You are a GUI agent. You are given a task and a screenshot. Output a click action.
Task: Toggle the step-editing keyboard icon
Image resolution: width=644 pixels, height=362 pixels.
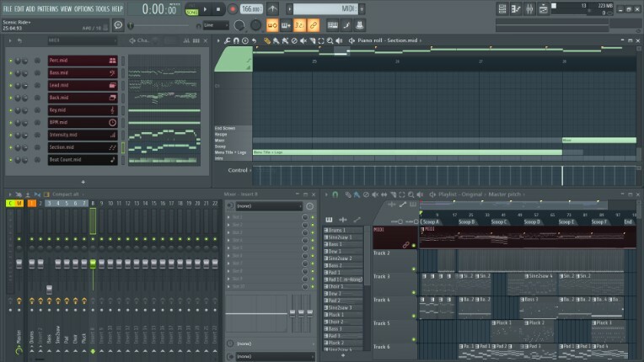[x=286, y=25]
